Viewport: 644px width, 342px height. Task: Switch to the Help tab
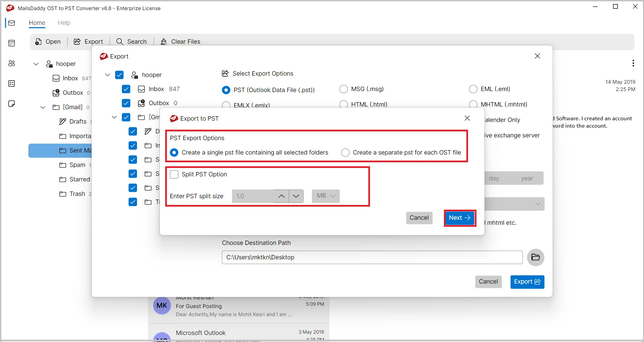pyautogui.click(x=64, y=23)
